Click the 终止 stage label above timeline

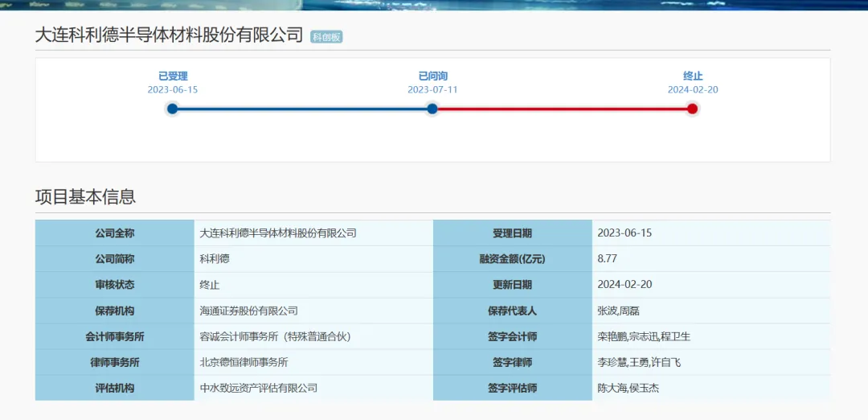point(693,76)
